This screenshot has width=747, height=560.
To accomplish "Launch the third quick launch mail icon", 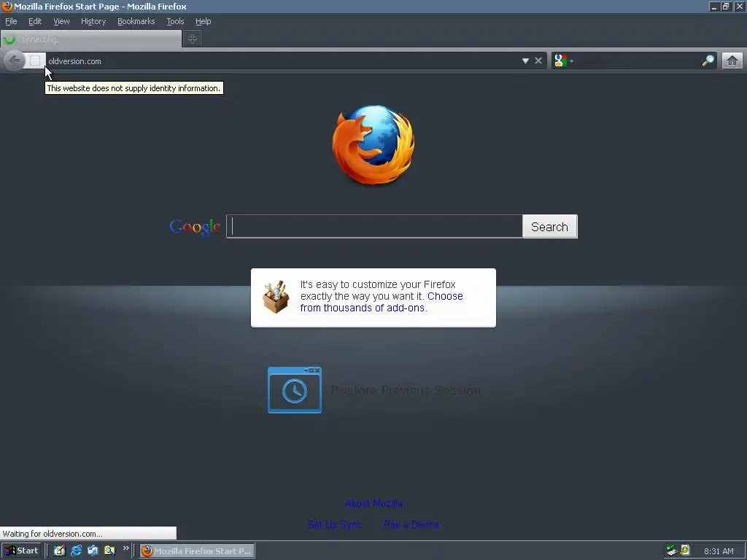I will point(93,551).
